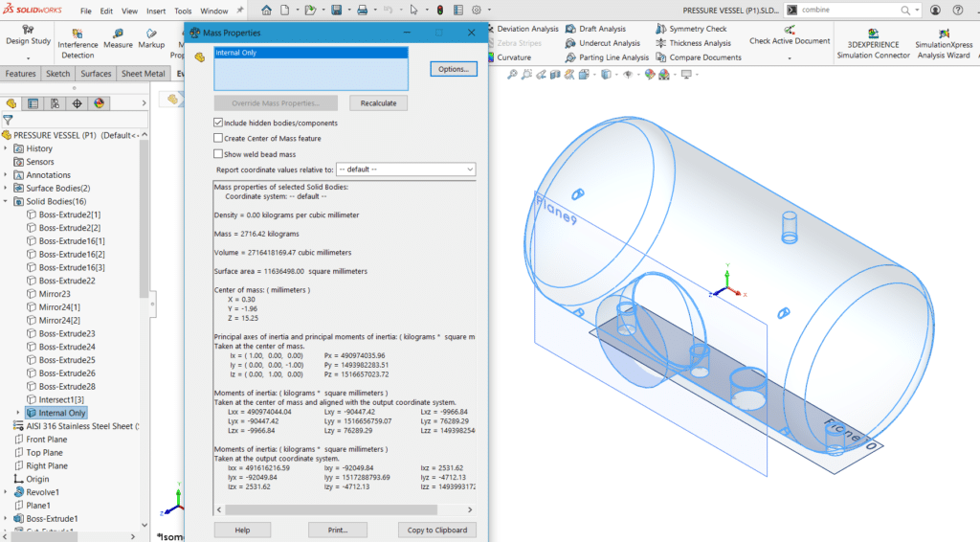The image size is (980, 542).
Task: Click the Save icon in top toolbar
Action: point(336,10)
